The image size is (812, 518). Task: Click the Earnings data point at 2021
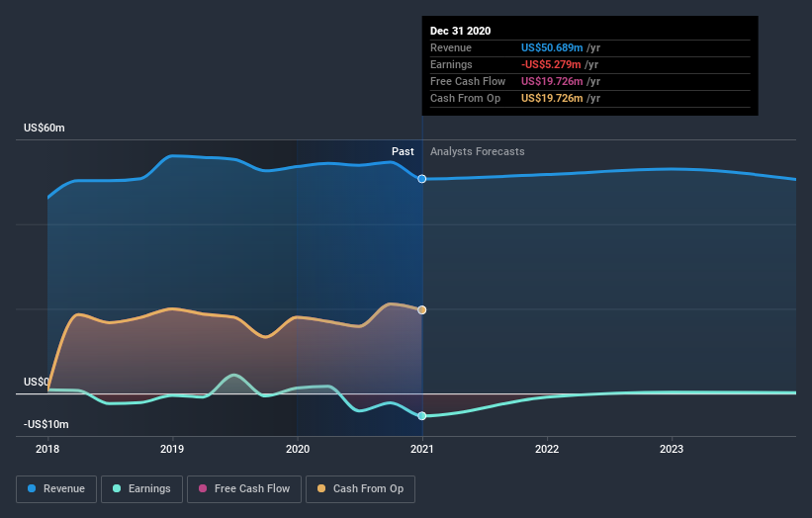tap(422, 416)
